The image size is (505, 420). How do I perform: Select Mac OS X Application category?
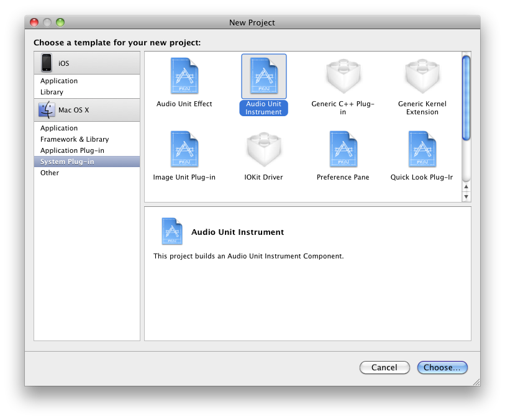[87, 128]
